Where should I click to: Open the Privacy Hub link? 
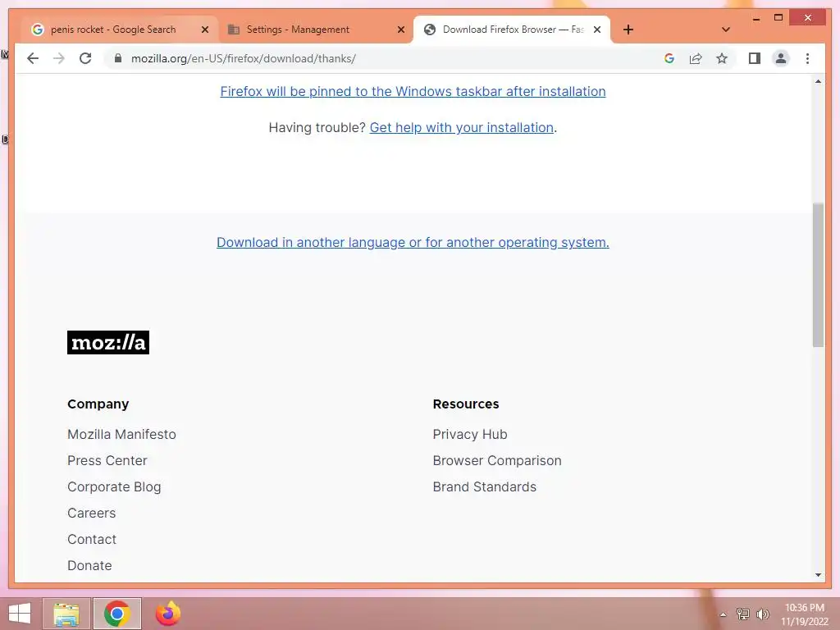tap(470, 434)
